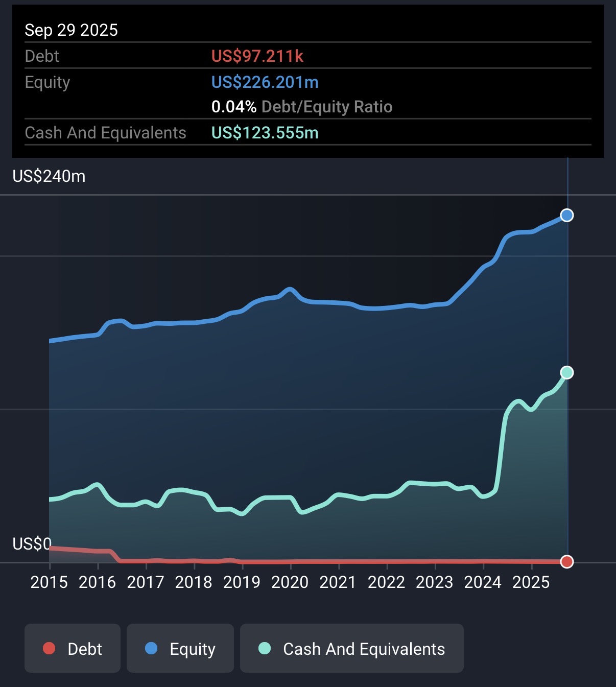Click the 0.04% Debt/Equity Ratio text

click(x=301, y=107)
